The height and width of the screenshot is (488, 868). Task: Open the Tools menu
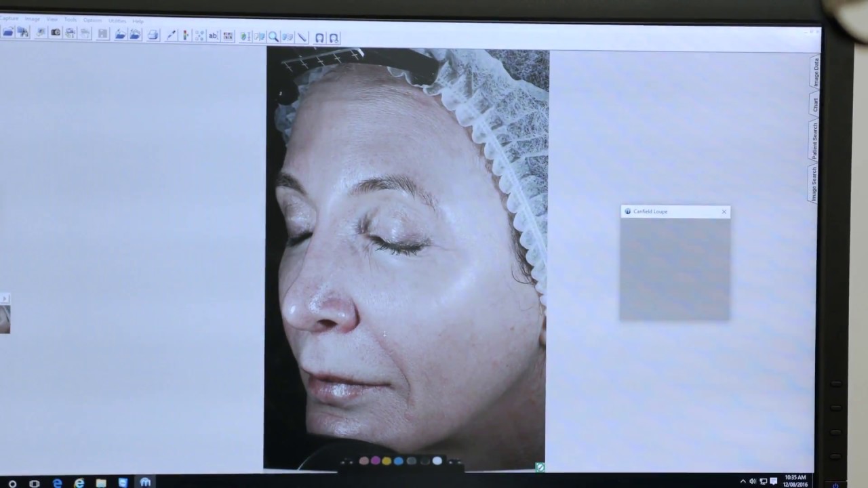[71, 20]
